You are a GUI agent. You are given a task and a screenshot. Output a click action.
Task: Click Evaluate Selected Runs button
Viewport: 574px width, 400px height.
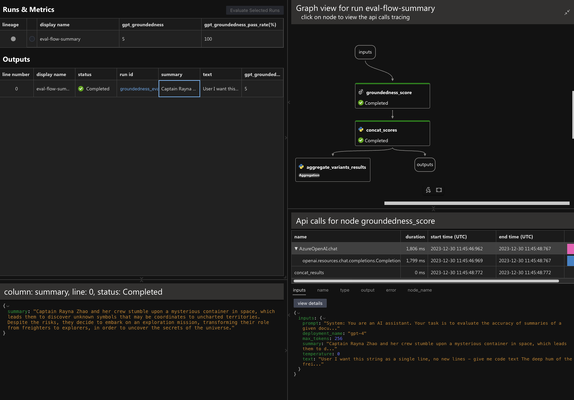pos(254,10)
